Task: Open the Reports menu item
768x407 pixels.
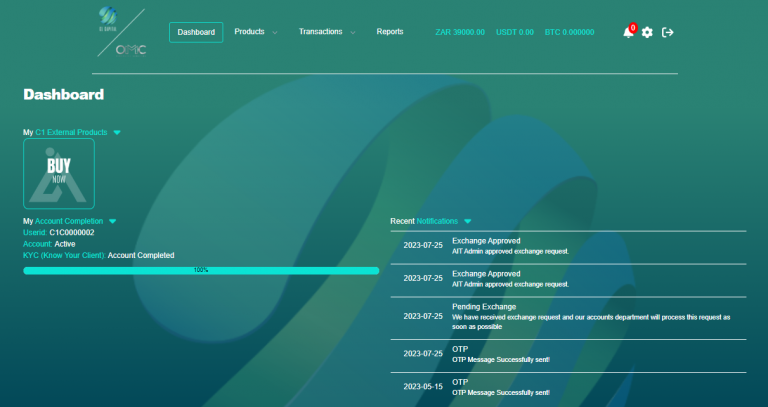Action: point(390,32)
